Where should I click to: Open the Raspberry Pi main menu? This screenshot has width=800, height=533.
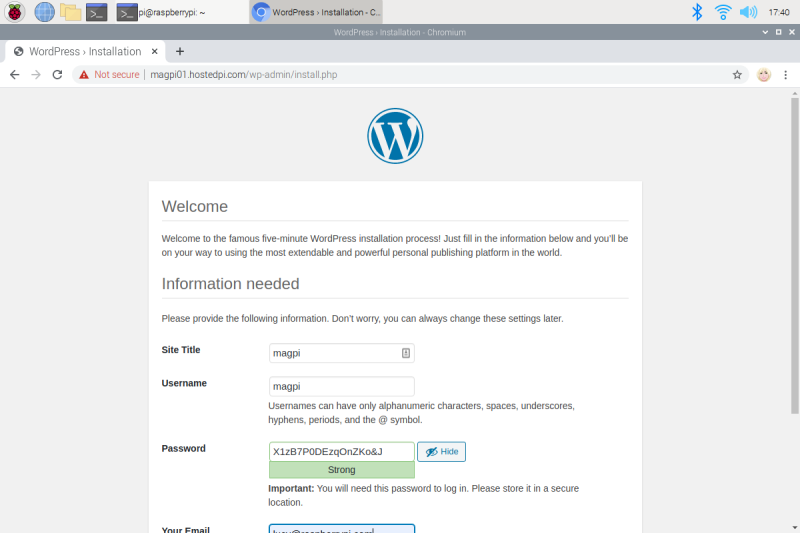(15, 12)
